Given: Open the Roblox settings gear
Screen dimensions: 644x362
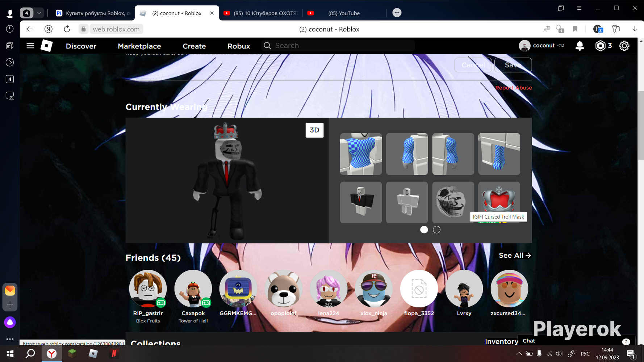Looking at the screenshot, I should [624, 46].
